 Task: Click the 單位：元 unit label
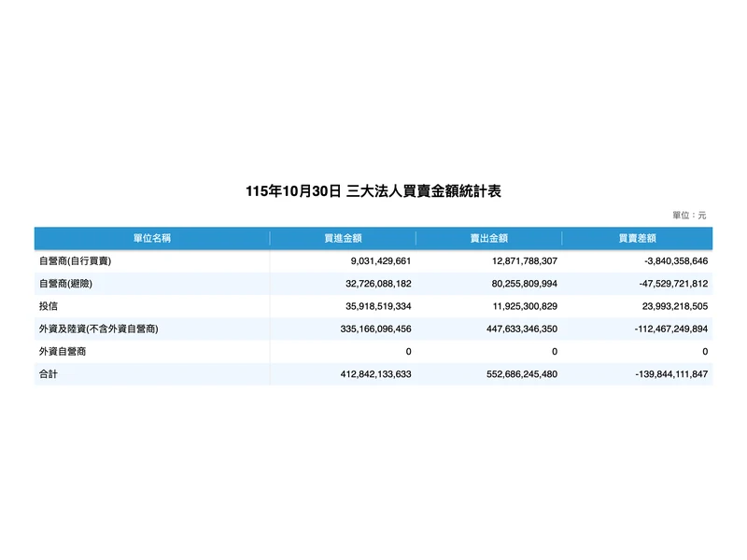pos(689,216)
